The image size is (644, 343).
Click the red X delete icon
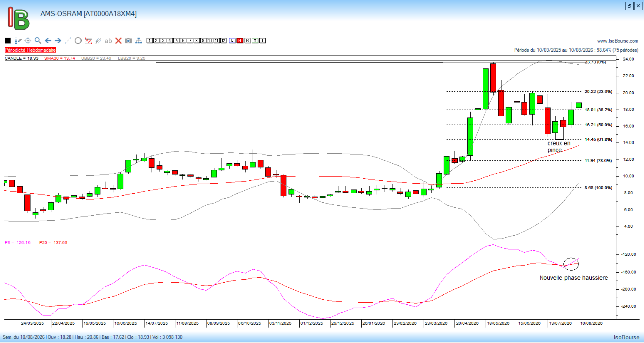click(118, 41)
